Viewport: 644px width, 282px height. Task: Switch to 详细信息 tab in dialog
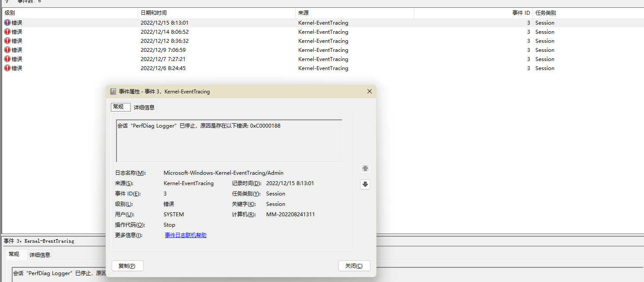(x=144, y=107)
